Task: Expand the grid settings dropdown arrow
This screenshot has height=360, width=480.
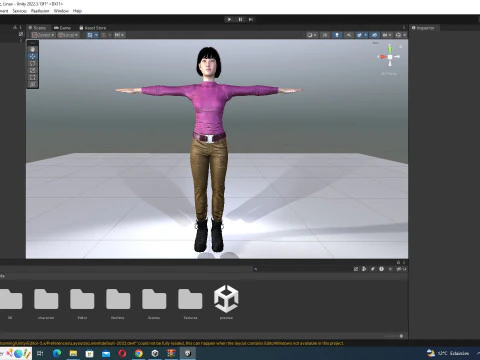Action: pyautogui.click(x=96, y=35)
